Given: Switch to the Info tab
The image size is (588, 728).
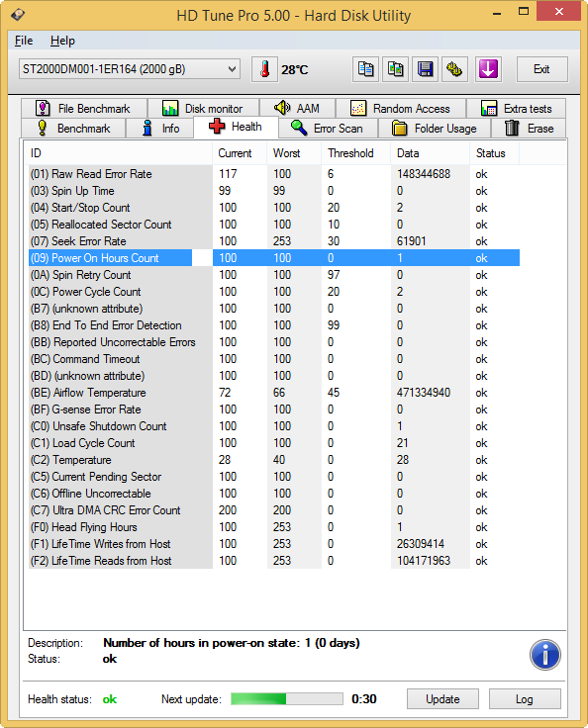Looking at the screenshot, I should coord(159,129).
